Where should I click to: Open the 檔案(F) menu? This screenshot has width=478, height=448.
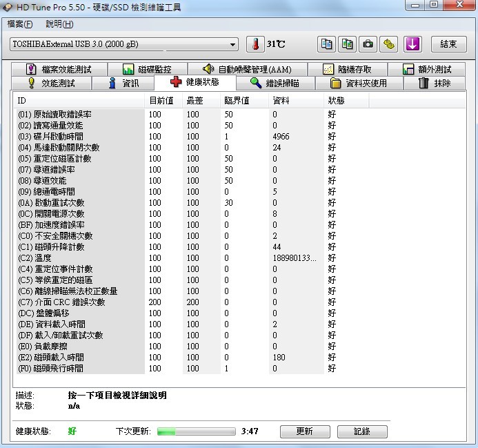(19, 24)
